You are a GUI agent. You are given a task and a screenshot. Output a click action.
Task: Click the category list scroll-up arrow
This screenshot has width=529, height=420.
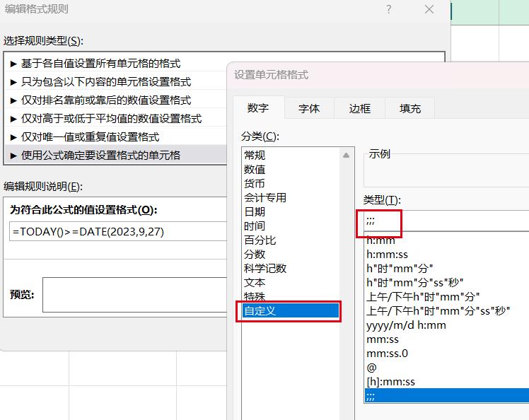point(346,155)
